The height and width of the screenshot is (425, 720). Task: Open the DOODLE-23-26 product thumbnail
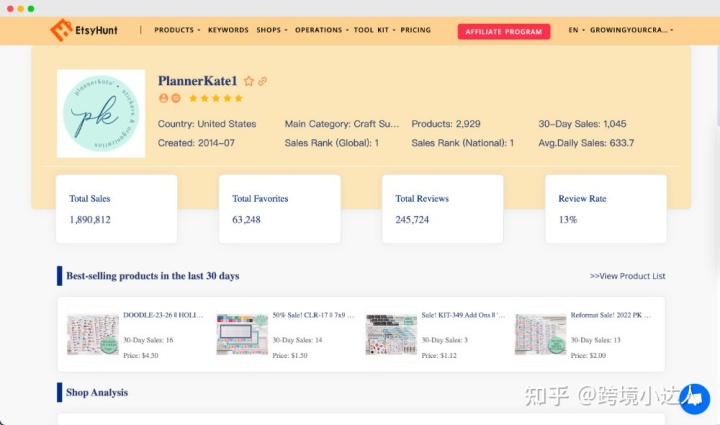tap(93, 335)
